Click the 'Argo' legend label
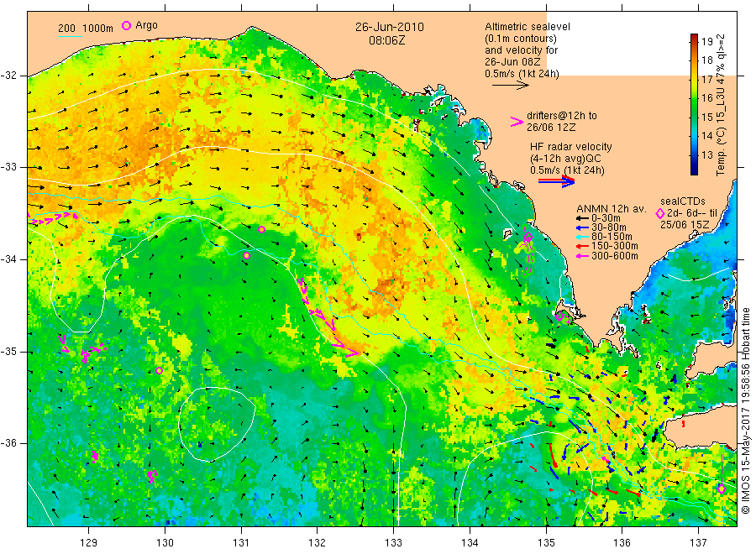 tap(146, 25)
